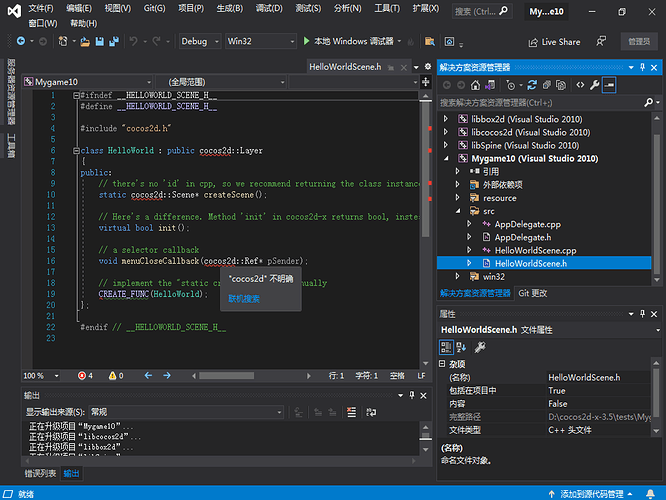
Task: Collapse the src folder in the tree
Action: pyautogui.click(x=458, y=211)
